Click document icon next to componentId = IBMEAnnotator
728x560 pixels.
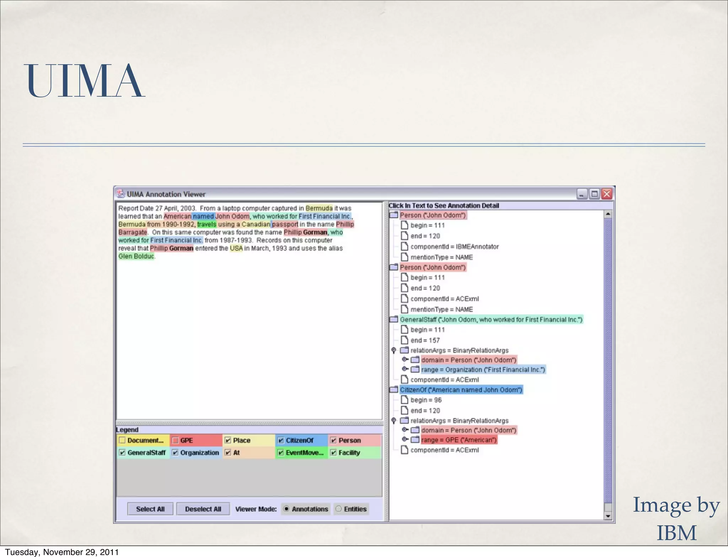click(404, 246)
